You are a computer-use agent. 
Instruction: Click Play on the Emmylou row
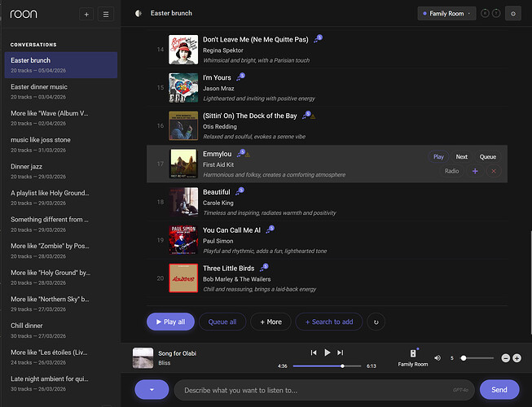pos(438,156)
